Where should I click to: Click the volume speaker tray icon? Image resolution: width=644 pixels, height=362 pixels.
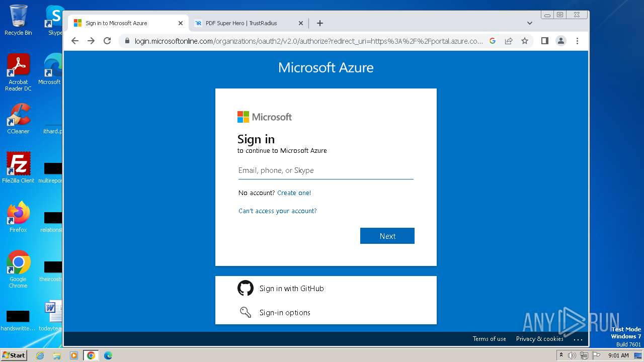(x=572, y=355)
